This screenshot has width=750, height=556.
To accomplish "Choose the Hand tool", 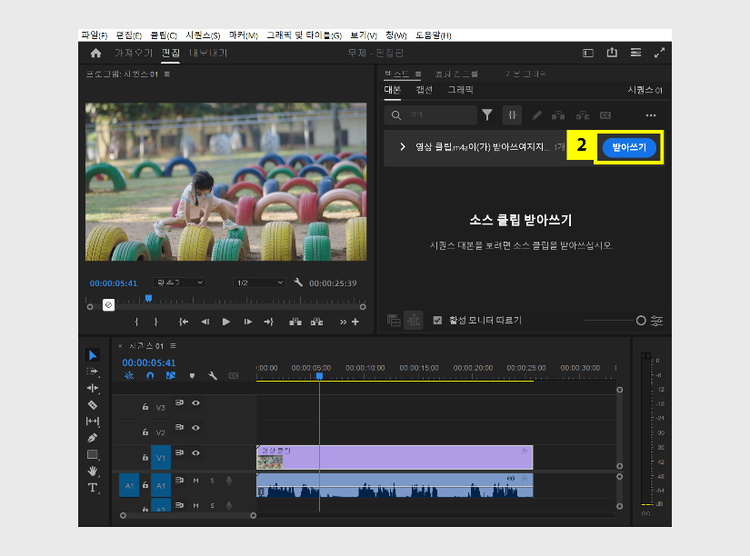I will tap(93, 470).
